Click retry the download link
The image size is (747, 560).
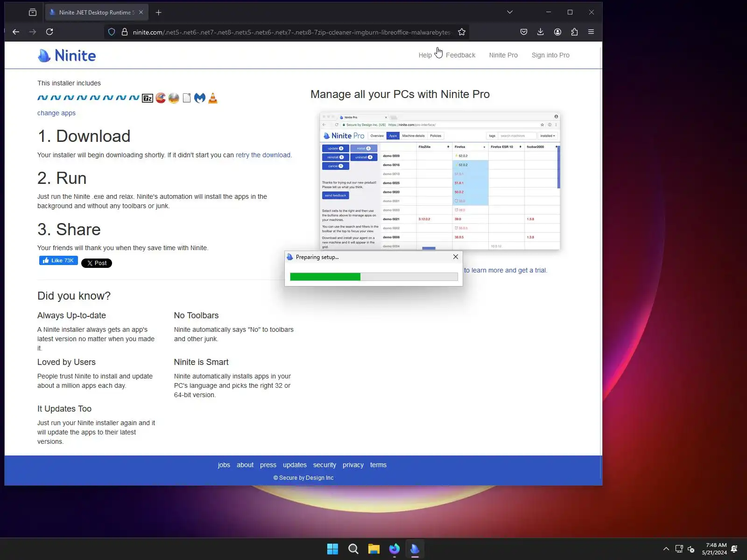tap(263, 155)
